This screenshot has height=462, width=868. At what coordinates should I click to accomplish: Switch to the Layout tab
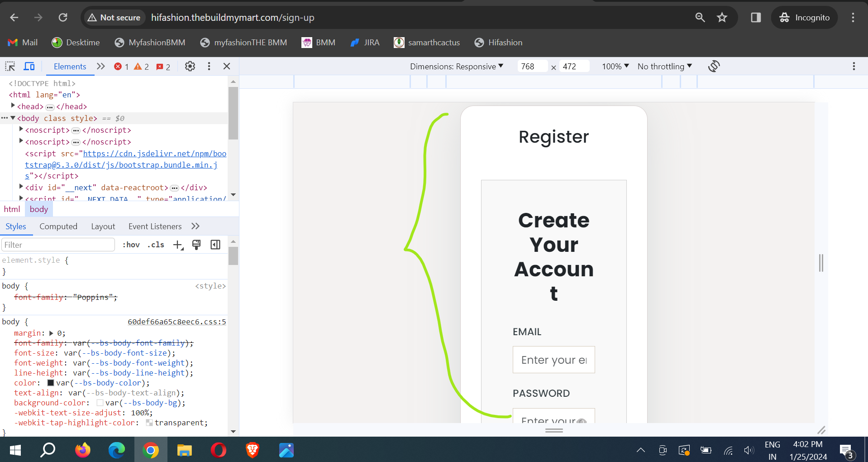point(103,226)
